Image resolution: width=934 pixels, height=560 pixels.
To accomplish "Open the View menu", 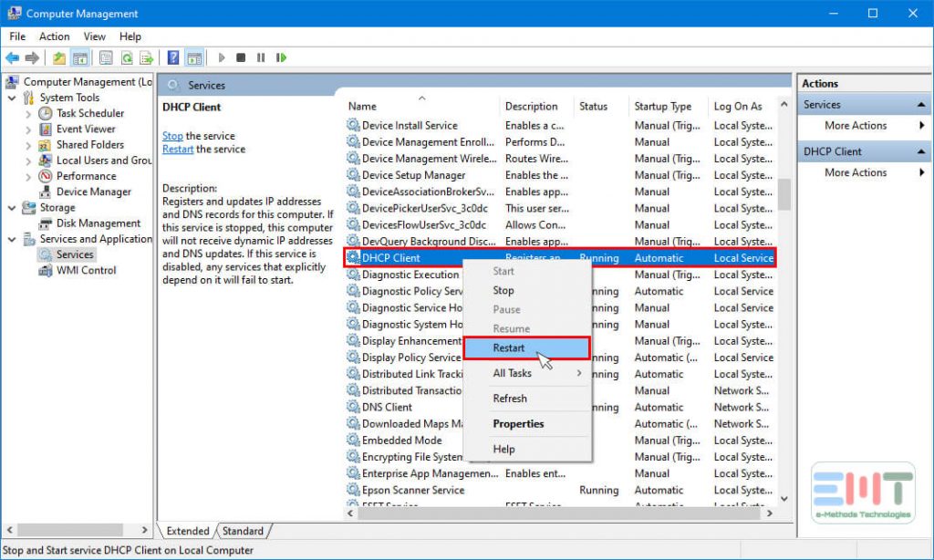I will 94,36.
